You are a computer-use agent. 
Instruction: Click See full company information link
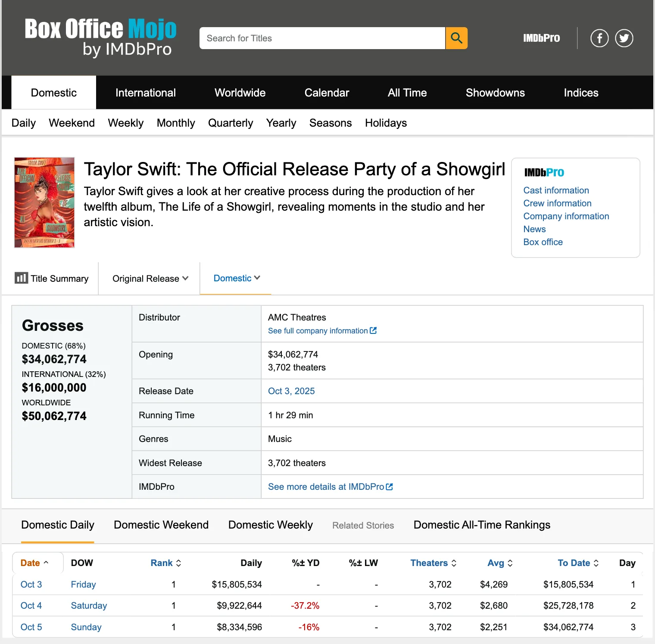pyautogui.click(x=318, y=331)
